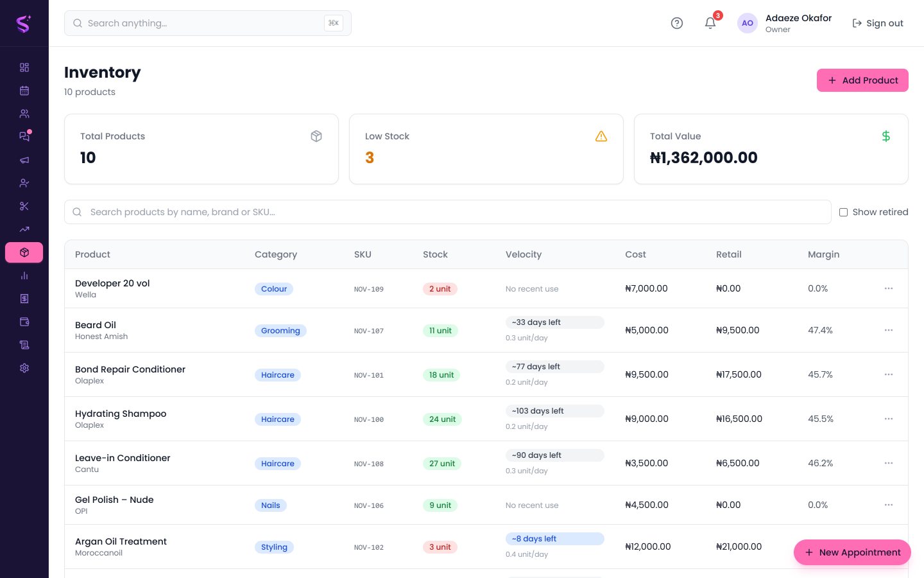Click the Velocity column header
924x578 pixels.
pos(524,254)
